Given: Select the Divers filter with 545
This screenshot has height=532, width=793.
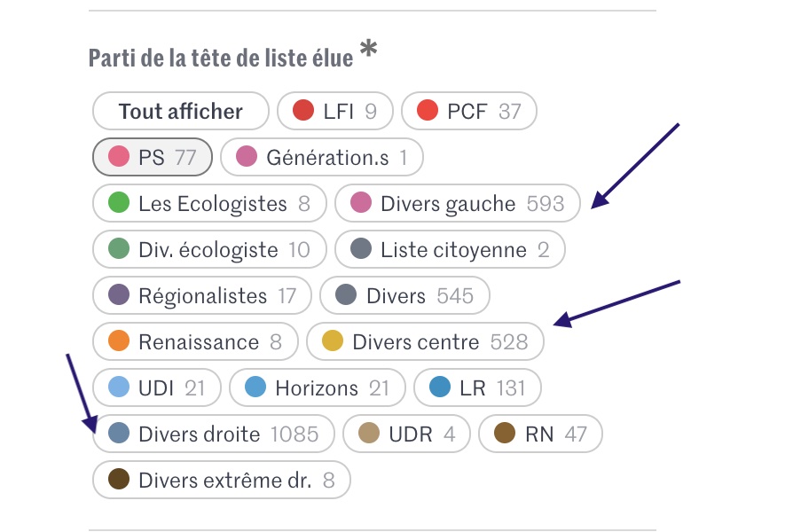Looking at the screenshot, I should click(x=404, y=296).
